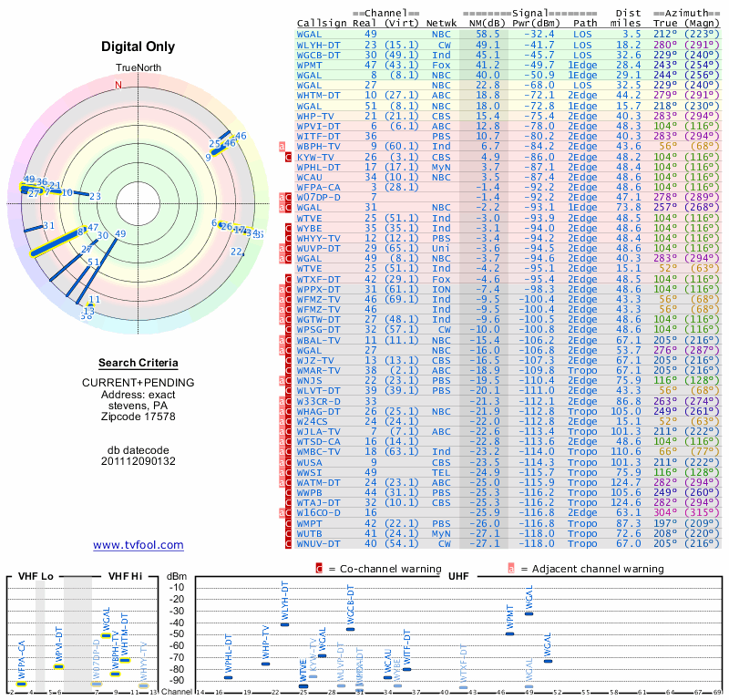
Task: Click the WITF-DT marker in the UHF chart
Action: [406, 669]
